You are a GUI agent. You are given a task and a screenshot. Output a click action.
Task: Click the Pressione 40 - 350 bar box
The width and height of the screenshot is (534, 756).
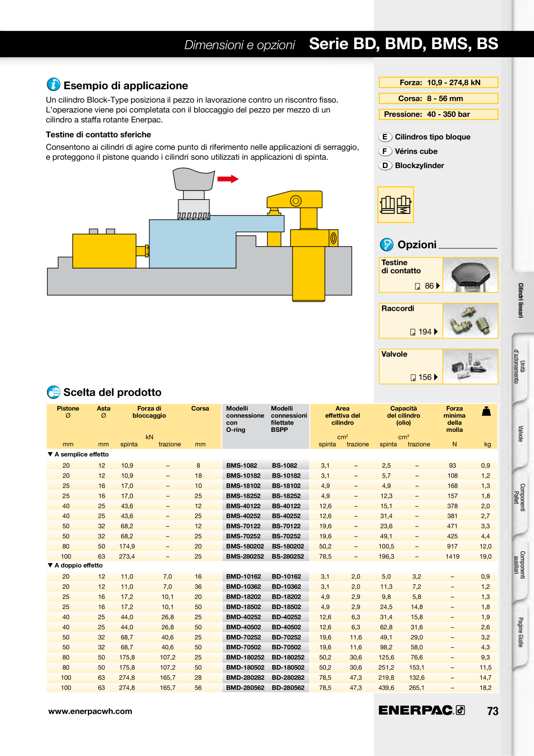click(x=438, y=114)
